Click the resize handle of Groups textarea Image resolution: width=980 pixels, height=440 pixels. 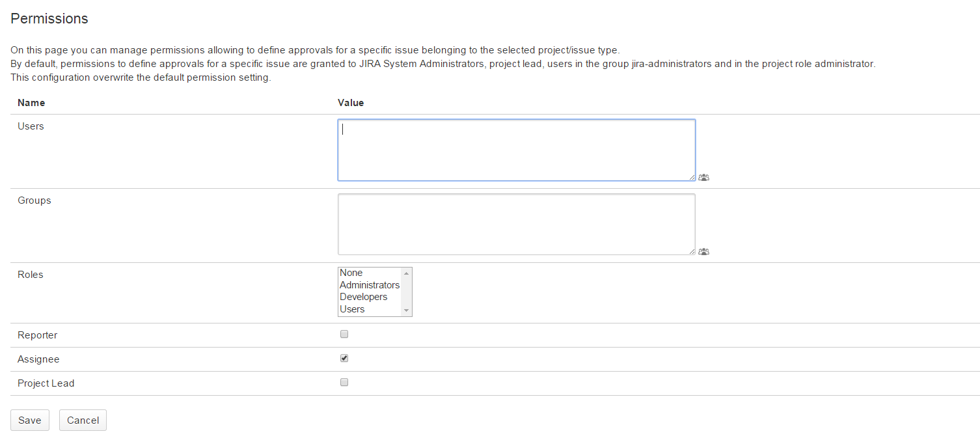tap(692, 251)
